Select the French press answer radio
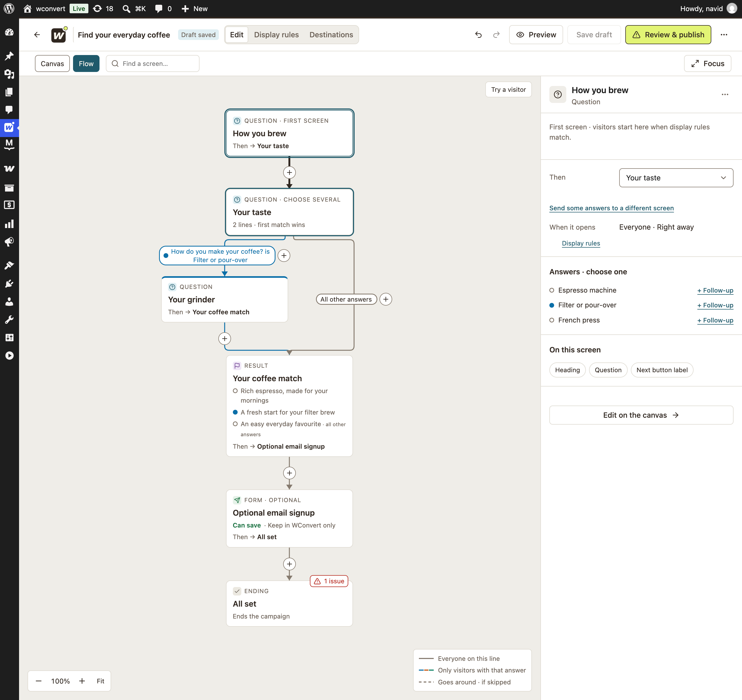742x700 pixels. click(552, 320)
